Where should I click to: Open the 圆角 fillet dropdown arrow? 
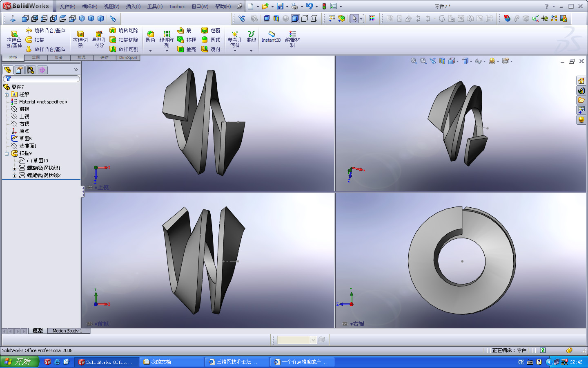tap(150, 51)
